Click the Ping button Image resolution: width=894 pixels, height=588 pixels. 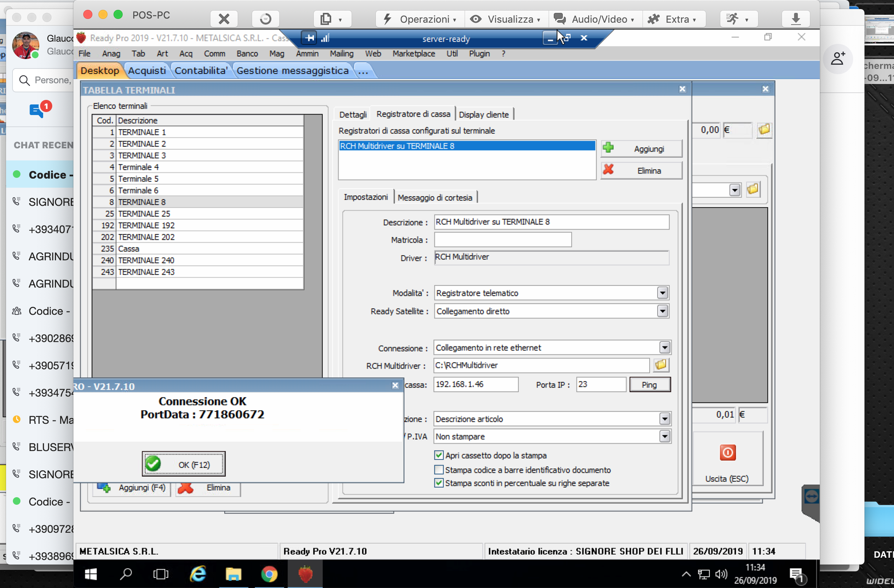[x=649, y=384]
